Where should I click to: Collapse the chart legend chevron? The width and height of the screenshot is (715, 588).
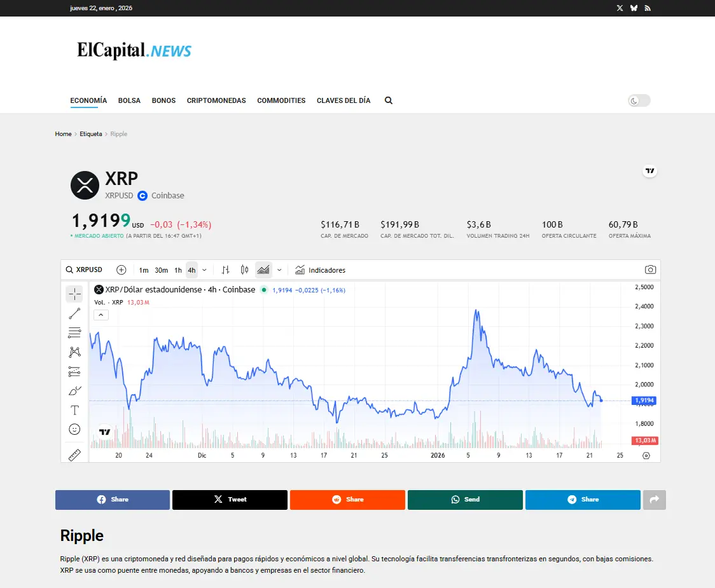pyautogui.click(x=101, y=315)
